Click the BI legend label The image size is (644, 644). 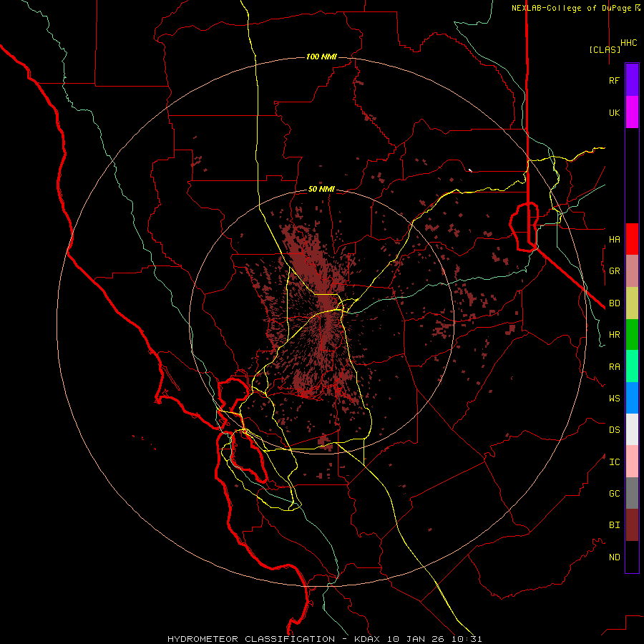(x=614, y=525)
